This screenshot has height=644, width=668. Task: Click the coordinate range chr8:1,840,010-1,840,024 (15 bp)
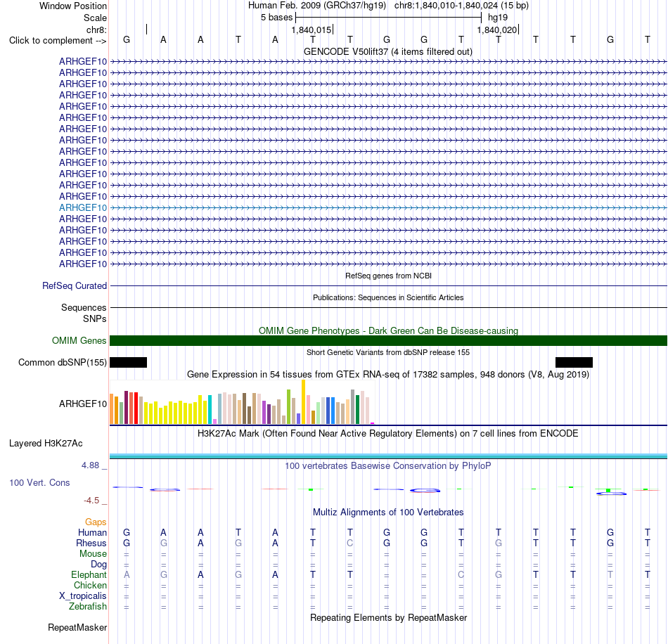461,6
